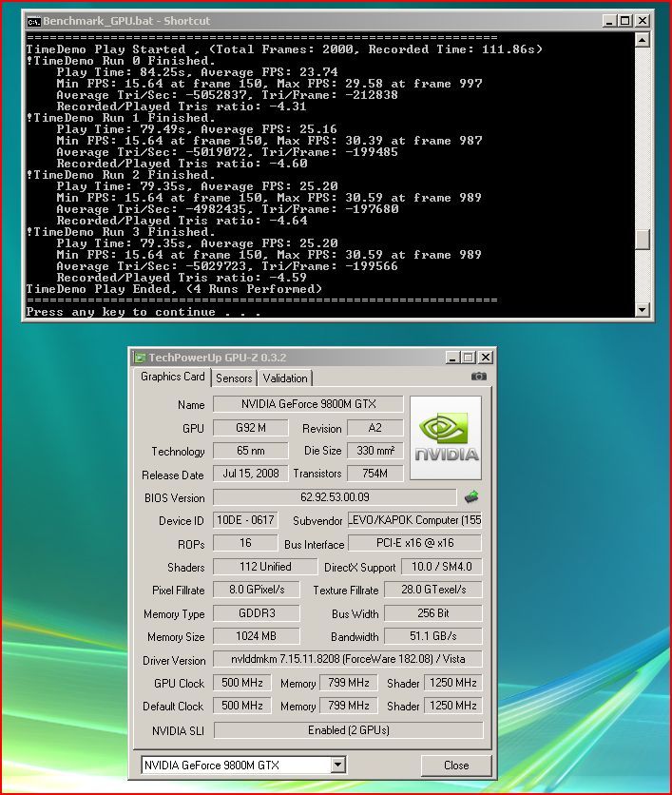Image resolution: width=672 pixels, height=795 pixels.
Task: Click the command prompt title bar icon
Action: coord(33,21)
